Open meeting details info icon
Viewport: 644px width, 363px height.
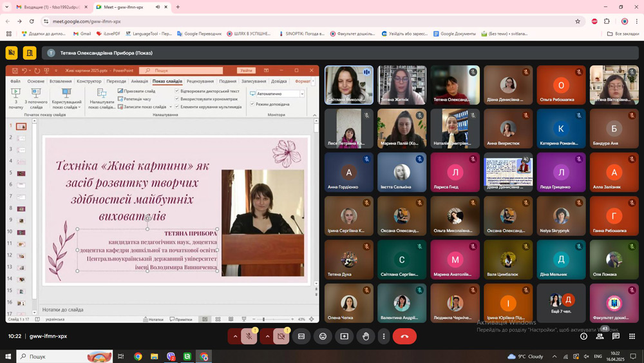point(583,336)
